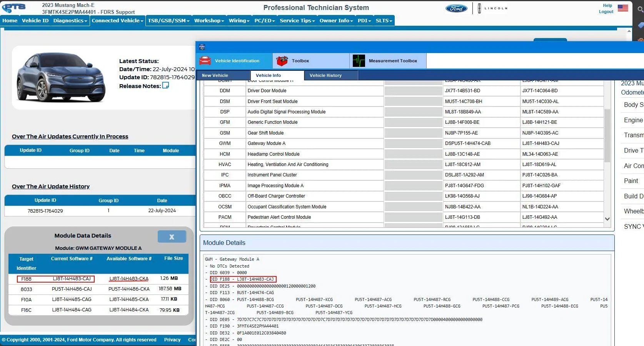Select the Generic Function Module row

tap(404, 122)
